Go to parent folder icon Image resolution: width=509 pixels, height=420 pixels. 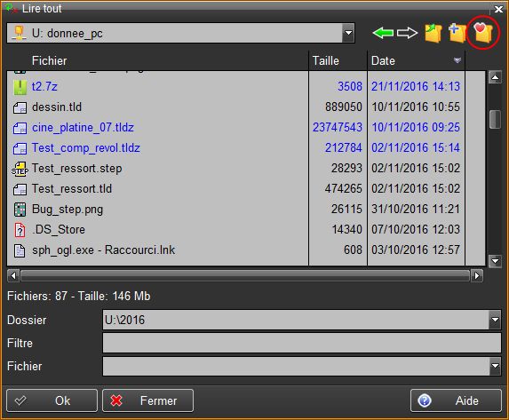433,33
